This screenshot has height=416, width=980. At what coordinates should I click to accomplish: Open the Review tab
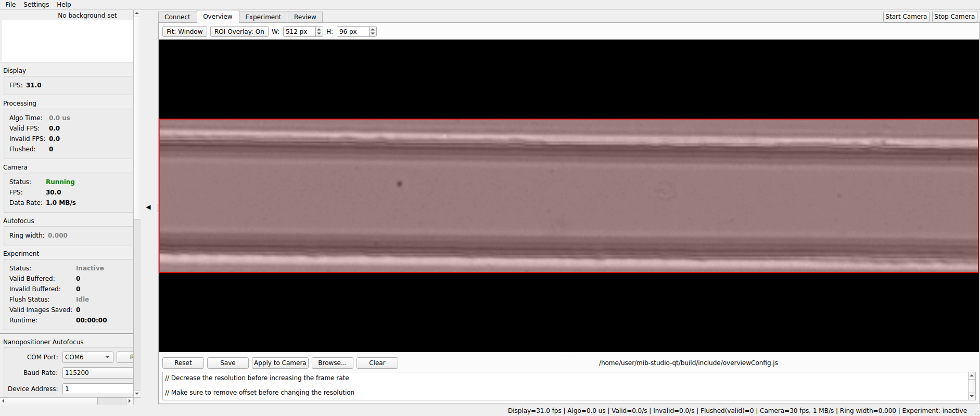(x=305, y=17)
